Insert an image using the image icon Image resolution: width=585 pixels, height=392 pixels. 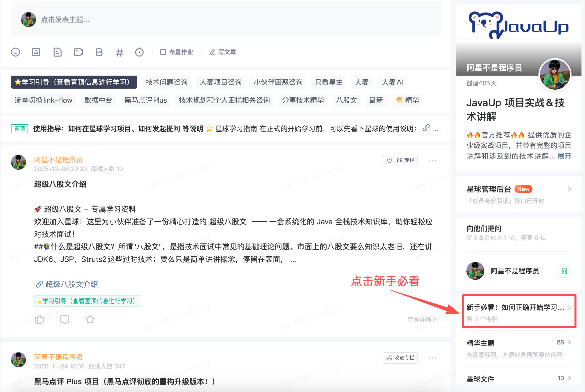(36, 52)
